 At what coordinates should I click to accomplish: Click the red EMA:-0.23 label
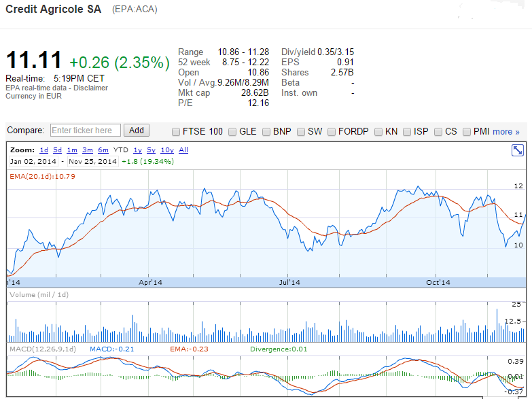coord(189,349)
